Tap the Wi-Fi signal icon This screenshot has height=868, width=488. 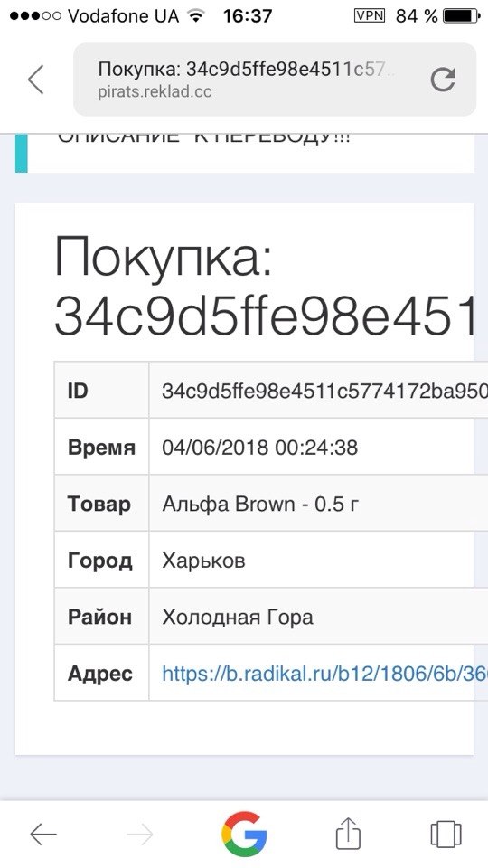coord(194,15)
